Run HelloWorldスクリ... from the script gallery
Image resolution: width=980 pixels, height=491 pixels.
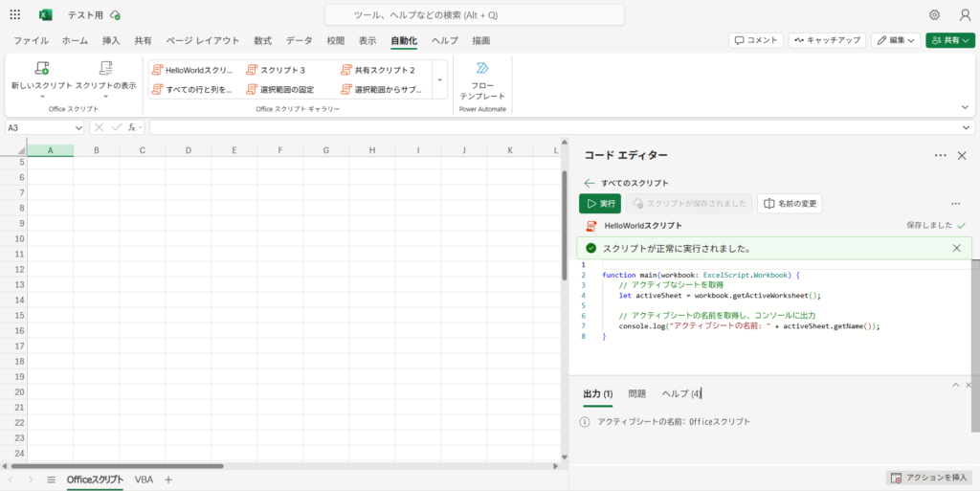click(x=192, y=70)
